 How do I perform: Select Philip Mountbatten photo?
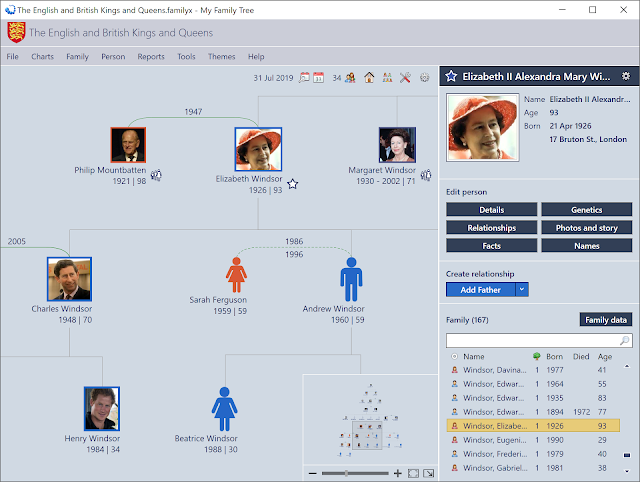128,144
